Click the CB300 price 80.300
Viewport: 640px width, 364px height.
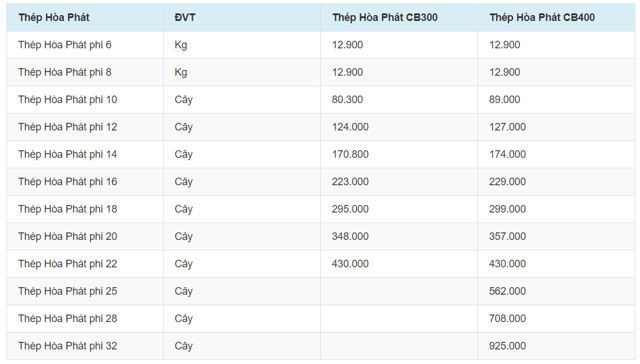pyautogui.click(x=347, y=100)
